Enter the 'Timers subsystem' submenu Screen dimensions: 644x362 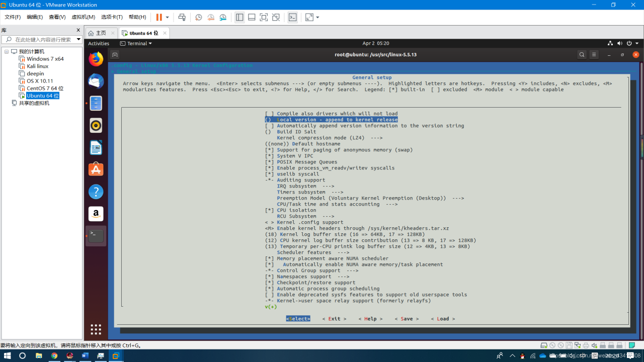point(310,192)
